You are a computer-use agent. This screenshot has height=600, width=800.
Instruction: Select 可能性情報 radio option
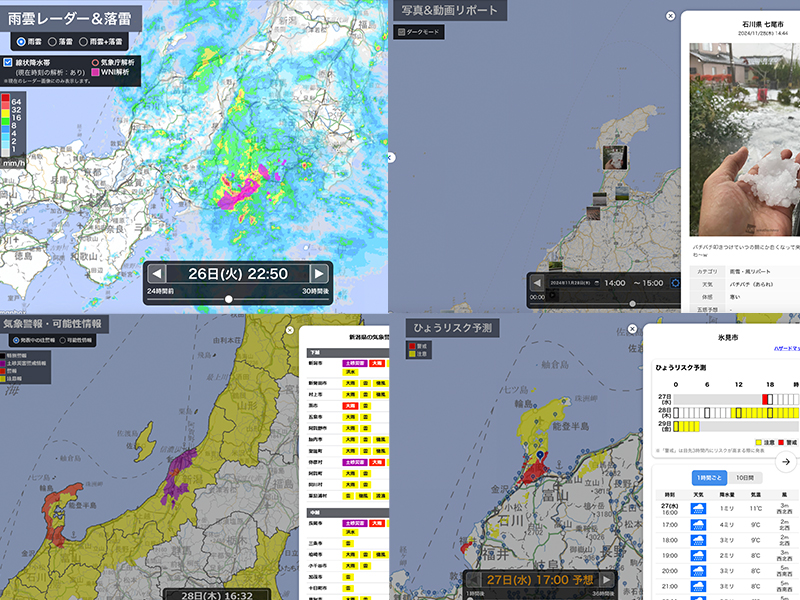[65, 340]
